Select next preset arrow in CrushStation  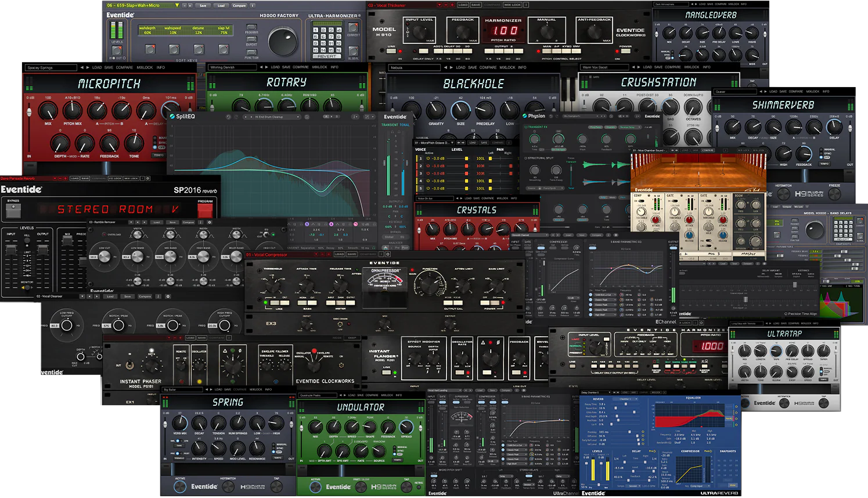point(638,67)
